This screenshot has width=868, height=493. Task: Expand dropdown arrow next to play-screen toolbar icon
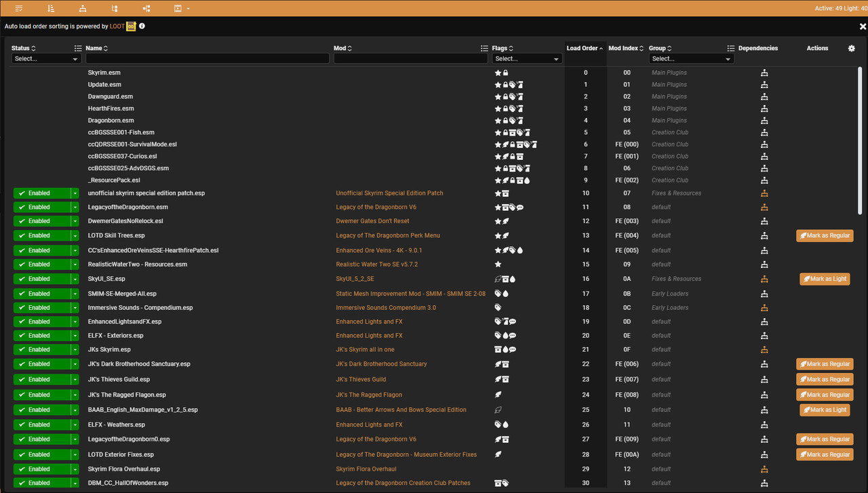pyautogui.click(x=188, y=9)
